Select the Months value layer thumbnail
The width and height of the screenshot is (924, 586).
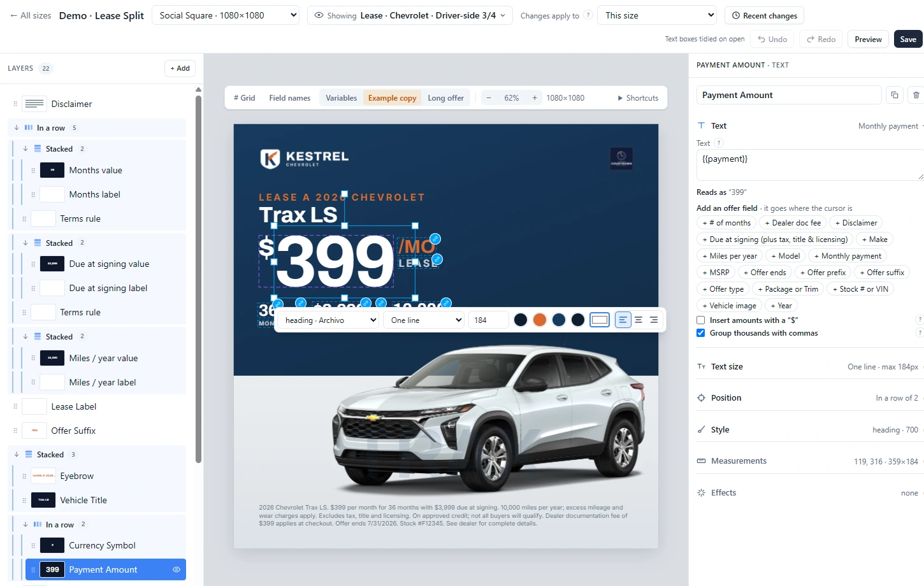[x=52, y=170]
